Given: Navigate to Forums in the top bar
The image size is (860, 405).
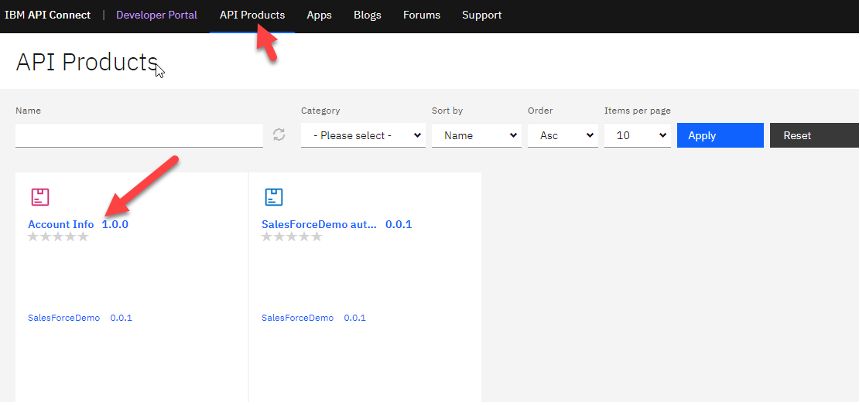Looking at the screenshot, I should (421, 15).
